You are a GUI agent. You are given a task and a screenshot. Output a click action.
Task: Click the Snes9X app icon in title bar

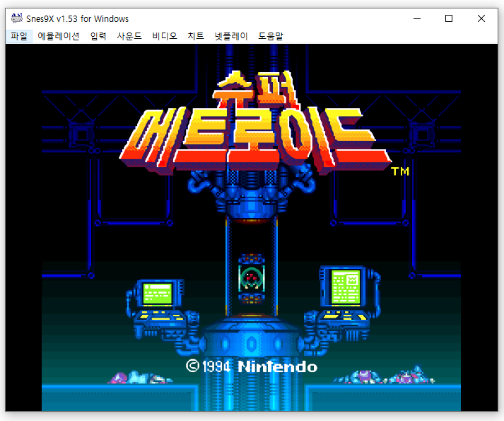pos(17,18)
